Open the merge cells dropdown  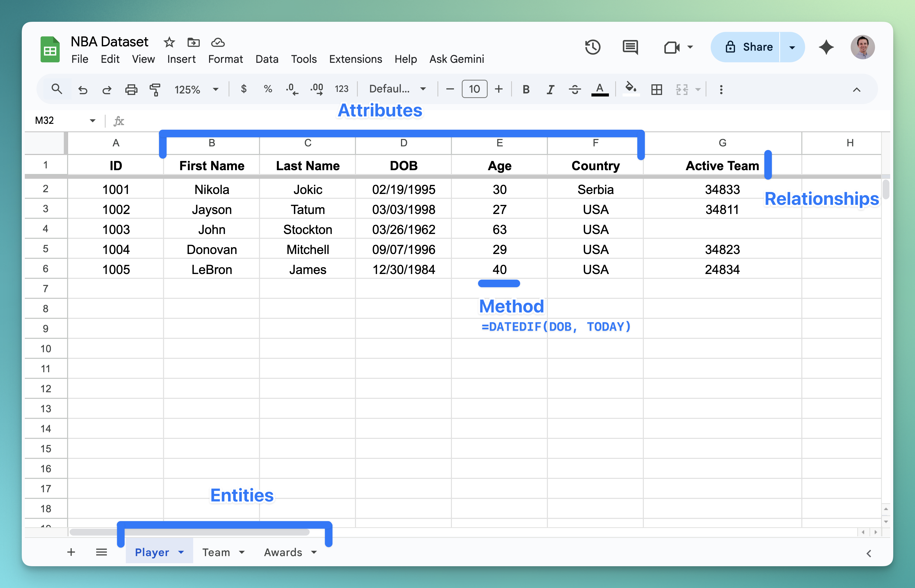(687, 89)
